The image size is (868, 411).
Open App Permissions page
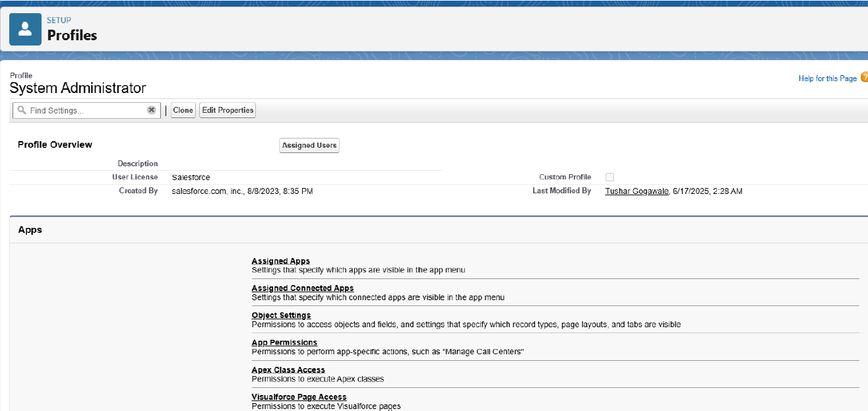pyautogui.click(x=284, y=342)
